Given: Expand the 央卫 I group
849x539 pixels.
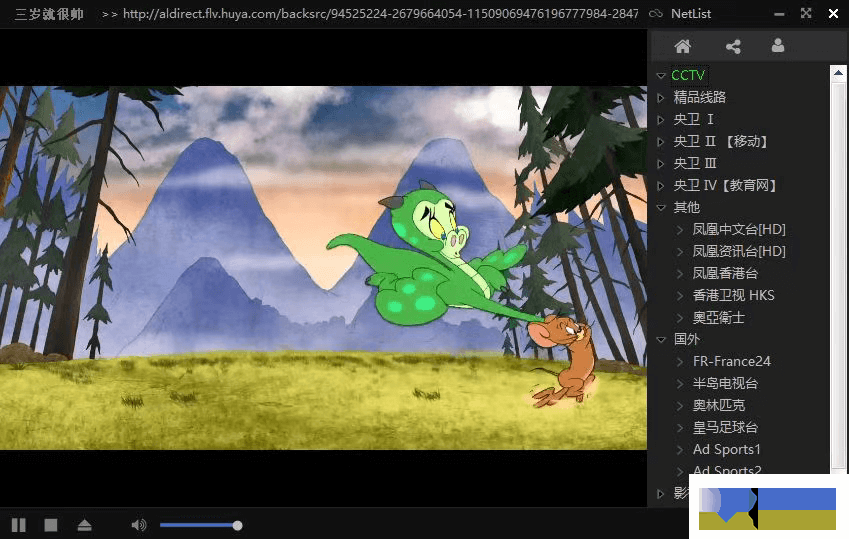Looking at the screenshot, I should click(661, 120).
